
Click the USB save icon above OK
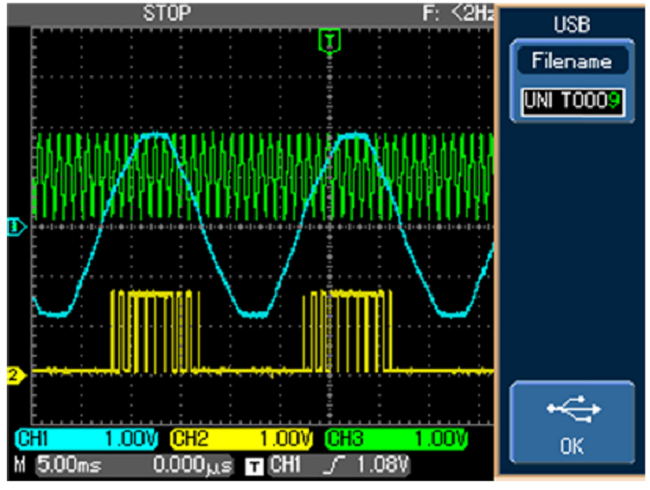click(575, 408)
